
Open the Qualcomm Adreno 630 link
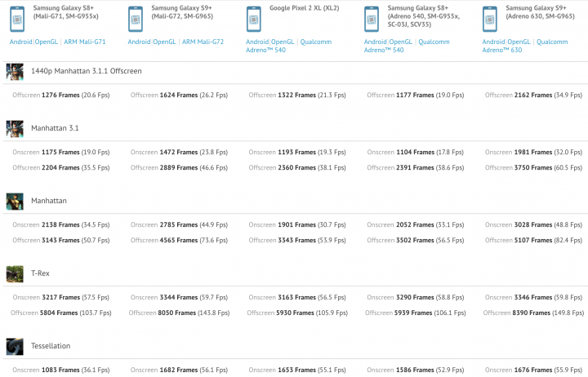pyautogui.click(x=525, y=46)
